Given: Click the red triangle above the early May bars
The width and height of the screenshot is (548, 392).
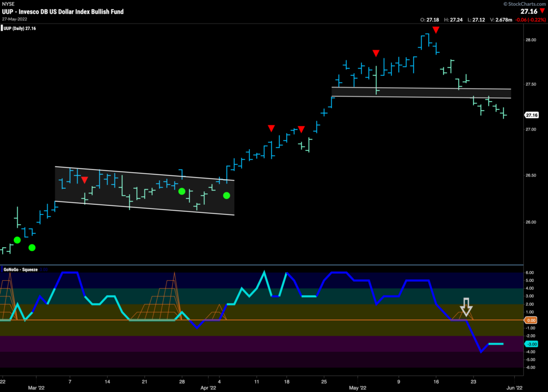Looking at the screenshot, I should pyautogui.click(x=376, y=53).
